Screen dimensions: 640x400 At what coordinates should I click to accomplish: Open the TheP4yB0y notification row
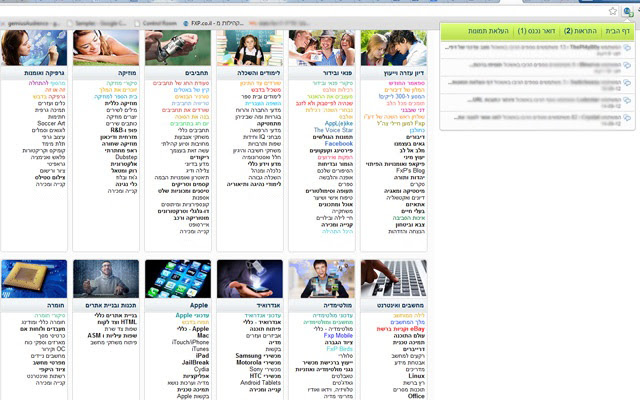[537, 50]
